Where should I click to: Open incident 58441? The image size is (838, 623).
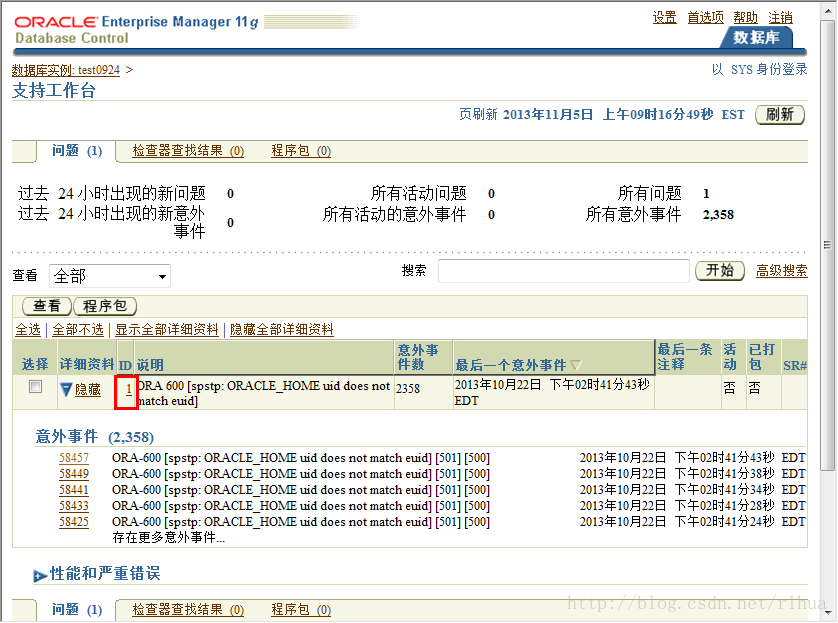74,490
